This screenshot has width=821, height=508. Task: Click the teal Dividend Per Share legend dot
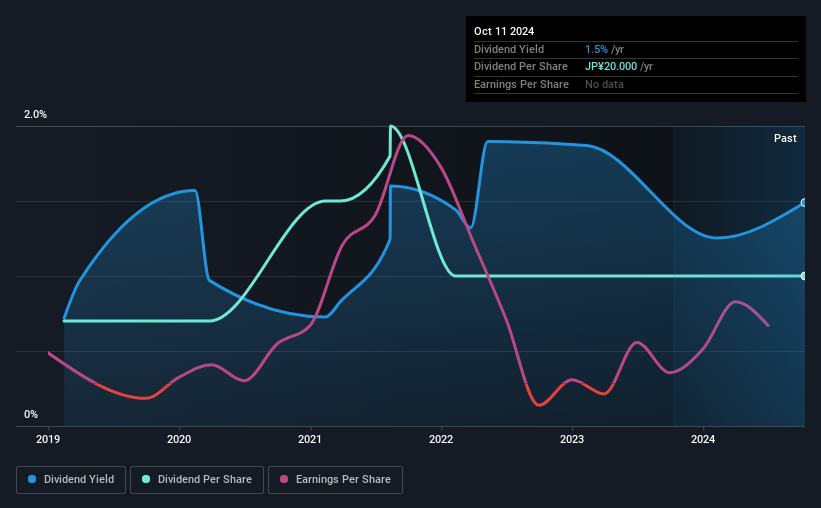146,479
